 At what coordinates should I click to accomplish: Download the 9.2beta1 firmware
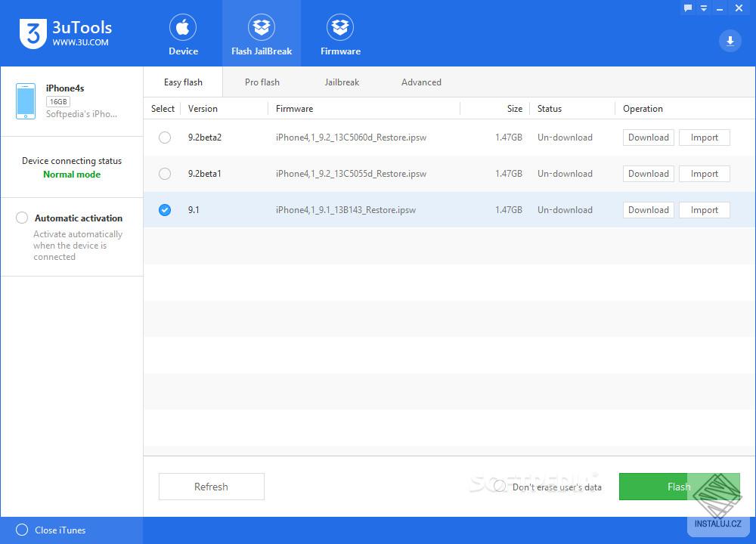[x=648, y=174]
